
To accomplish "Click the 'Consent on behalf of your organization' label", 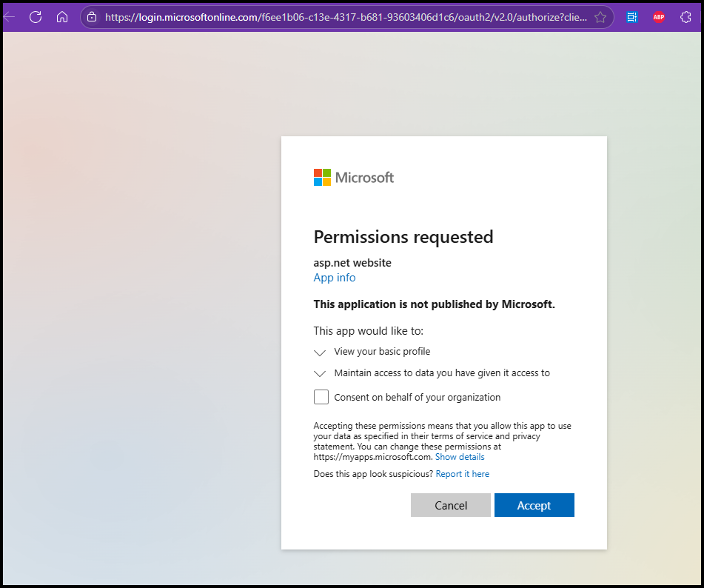I will tap(418, 398).
